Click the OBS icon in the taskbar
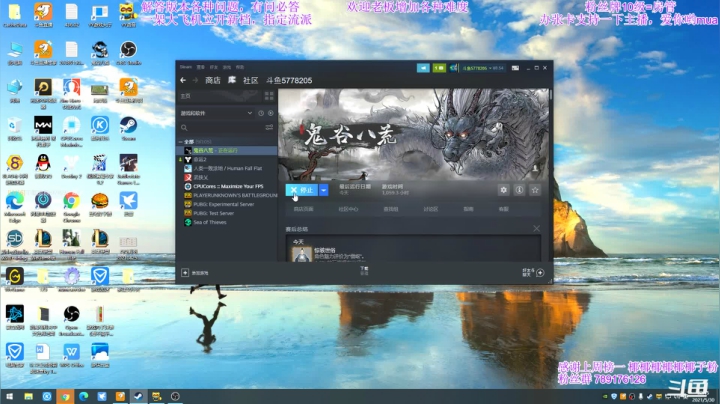Screen dimensions: 720x404 [175, 396]
